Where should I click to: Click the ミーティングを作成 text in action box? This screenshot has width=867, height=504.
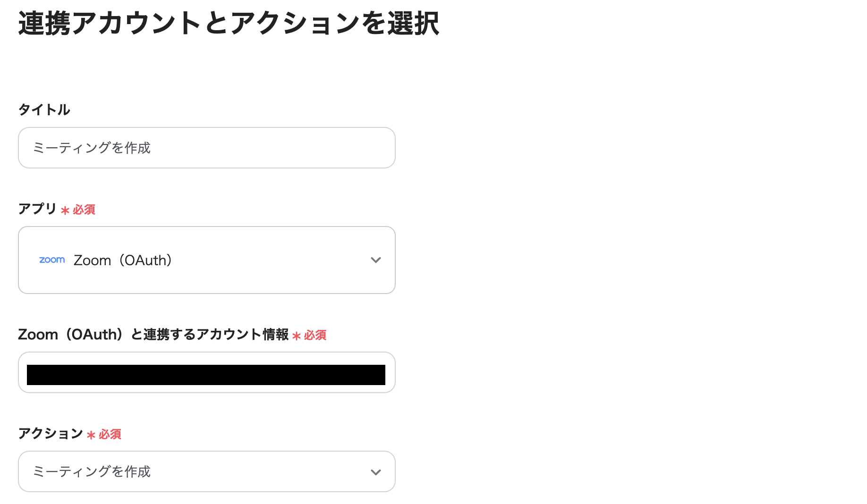[x=92, y=471]
